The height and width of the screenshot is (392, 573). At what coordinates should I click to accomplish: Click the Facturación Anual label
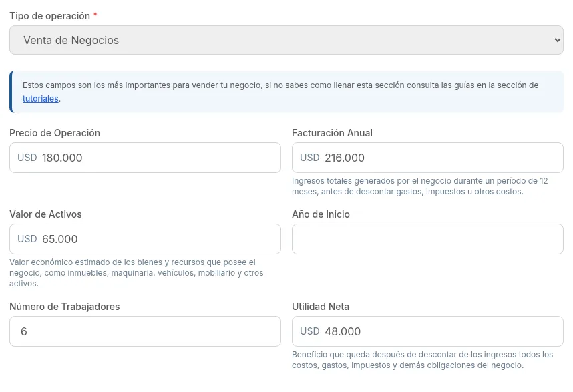pos(332,133)
